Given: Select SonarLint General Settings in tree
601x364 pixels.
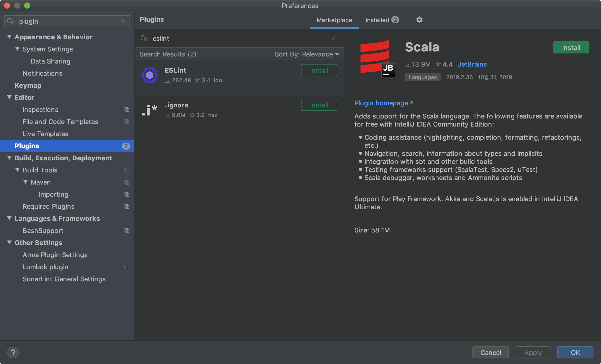Looking at the screenshot, I should point(64,279).
